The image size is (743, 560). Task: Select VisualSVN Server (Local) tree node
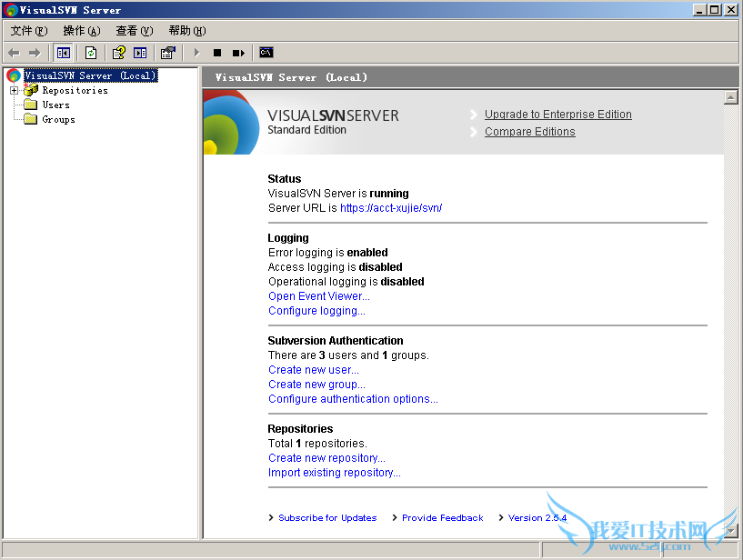(x=90, y=75)
